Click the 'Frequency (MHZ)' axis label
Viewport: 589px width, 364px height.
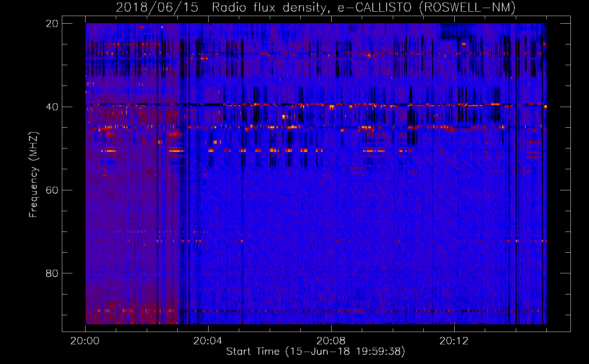point(33,174)
